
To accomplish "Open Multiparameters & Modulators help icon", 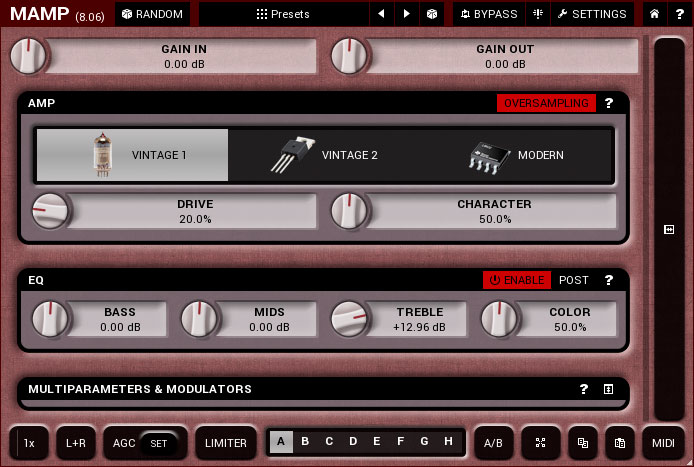I will coord(584,389).
